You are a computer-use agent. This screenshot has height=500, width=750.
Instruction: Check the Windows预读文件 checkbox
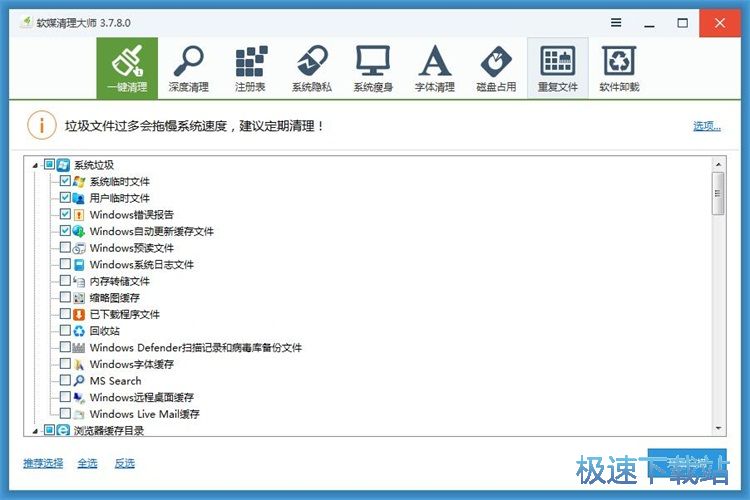pos(65,247)
